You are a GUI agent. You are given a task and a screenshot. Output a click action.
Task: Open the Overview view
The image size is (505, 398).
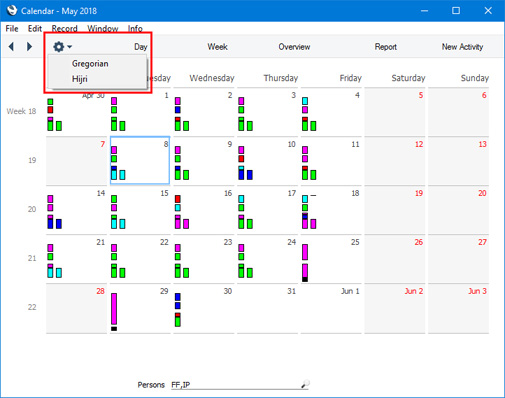coord(294,47)
